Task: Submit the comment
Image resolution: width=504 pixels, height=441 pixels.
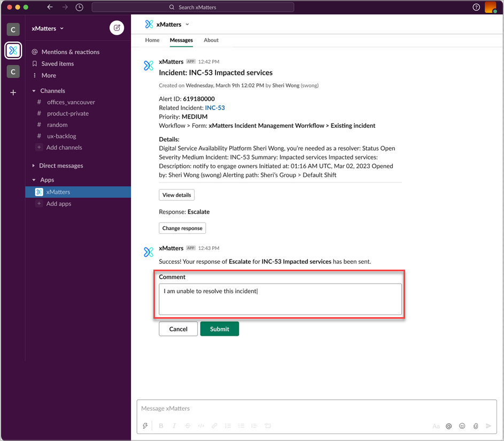Action: click(x=220, y=329)
